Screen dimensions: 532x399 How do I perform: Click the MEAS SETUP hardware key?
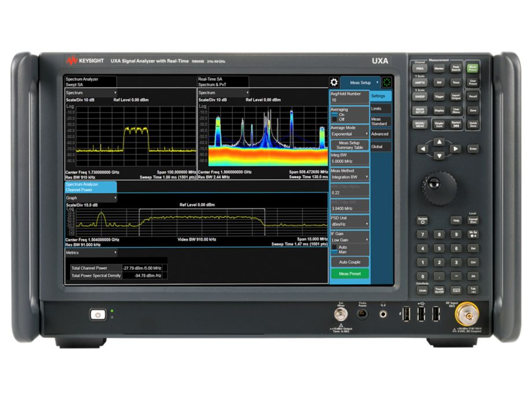(x=420, y=110)
